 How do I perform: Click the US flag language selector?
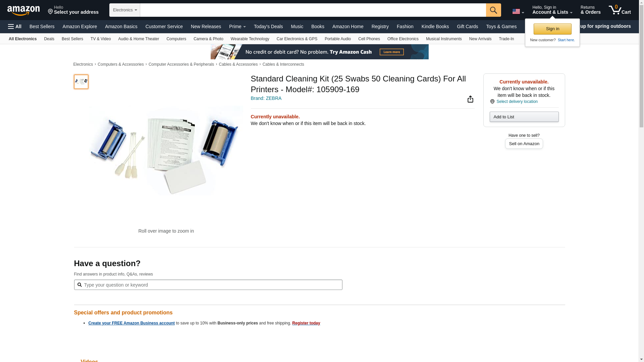click(x=518, y=12)
